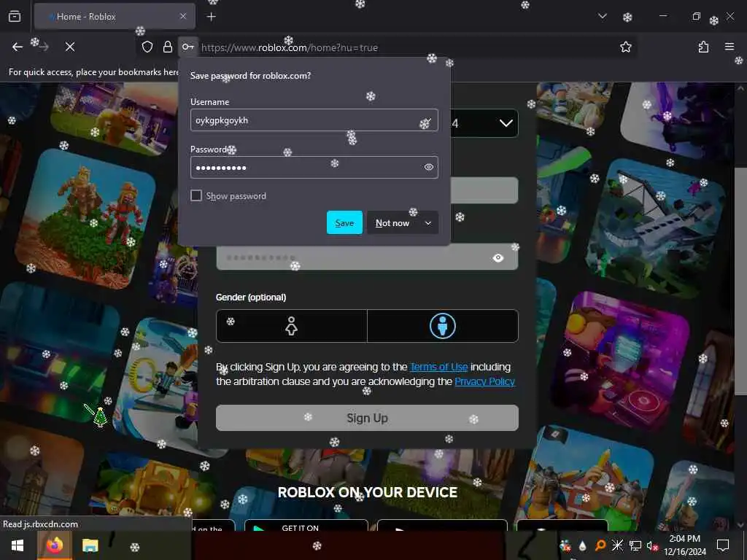Viewport: 747px width, 560px height.
Task: Click the Sign Up button
Action: pos(367,418)
